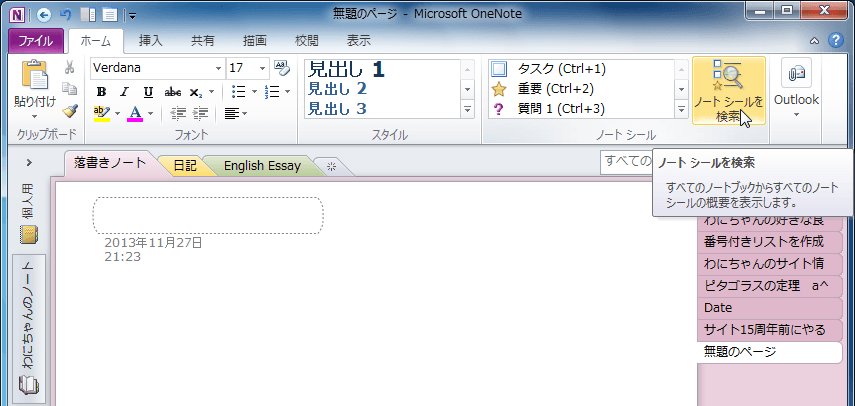Toggle Strikethrough formatting
This screenshot has width=855, height=406.
coord(173,92)
